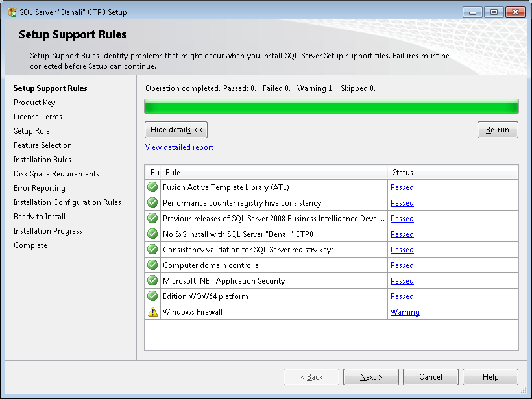Image resolution: width=532 pixels, height=399 pixels.
Task: Click 'Previous releases of SQL Server 2008' rule text
Action: [x=274, y=219]
